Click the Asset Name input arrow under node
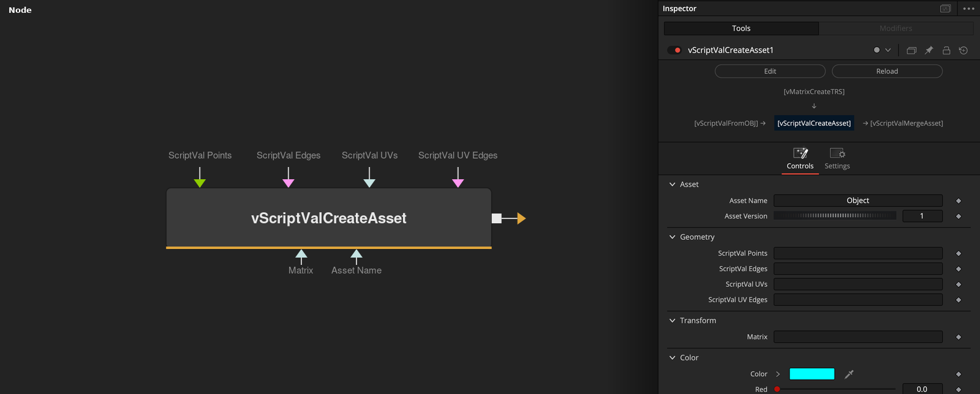This screenshot has width=980, height=394. tap(356, 254)
